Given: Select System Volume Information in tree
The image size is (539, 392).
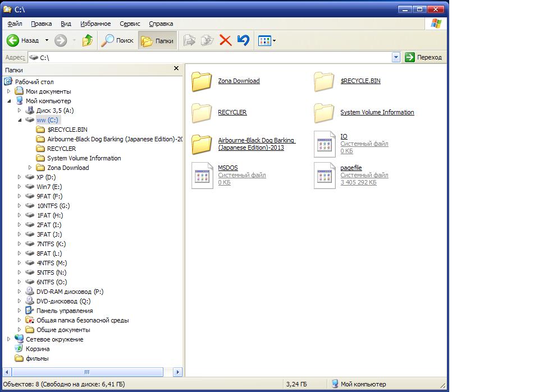Looking at the screenshot, I should (x=84, y=158).
